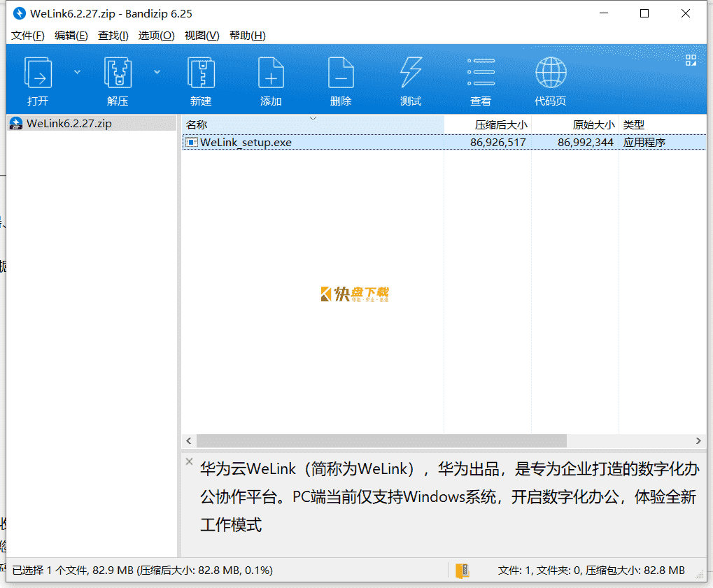The width and height of the screenshot is (713, 588).
Task: Click the horizontal scrollbar thumb
Action: (381, 440)
